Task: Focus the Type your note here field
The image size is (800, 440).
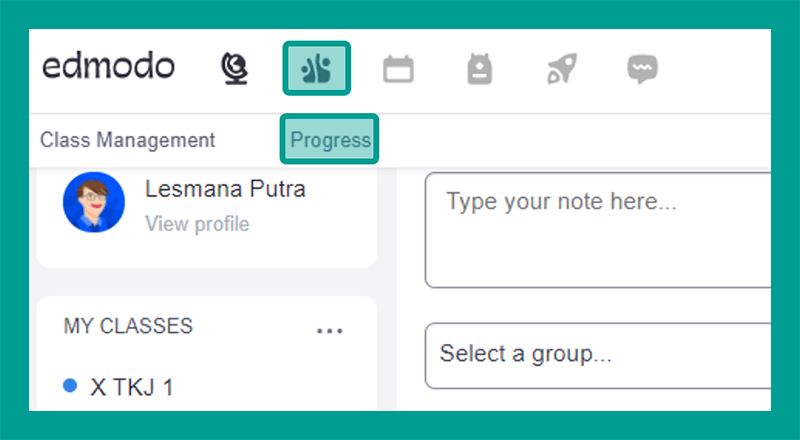Action: pyautogui.click(x=600, y=230)
